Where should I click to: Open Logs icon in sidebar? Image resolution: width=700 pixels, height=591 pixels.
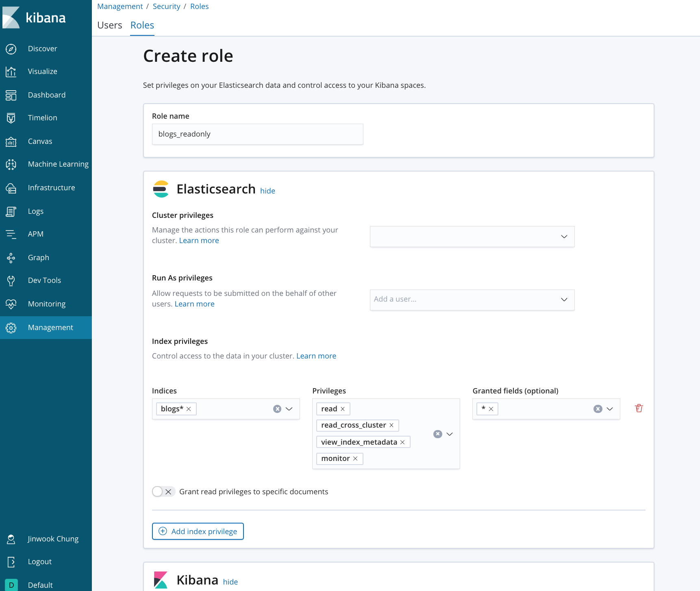click(11, 211)
